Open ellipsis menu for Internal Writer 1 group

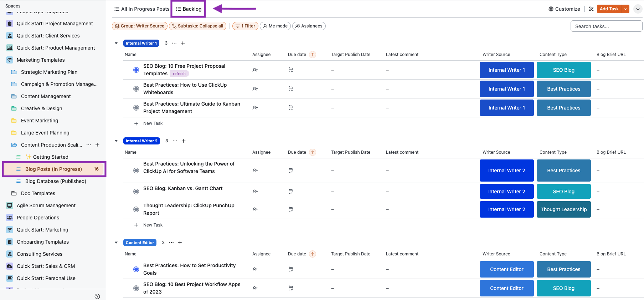click(x=174, y=43)
